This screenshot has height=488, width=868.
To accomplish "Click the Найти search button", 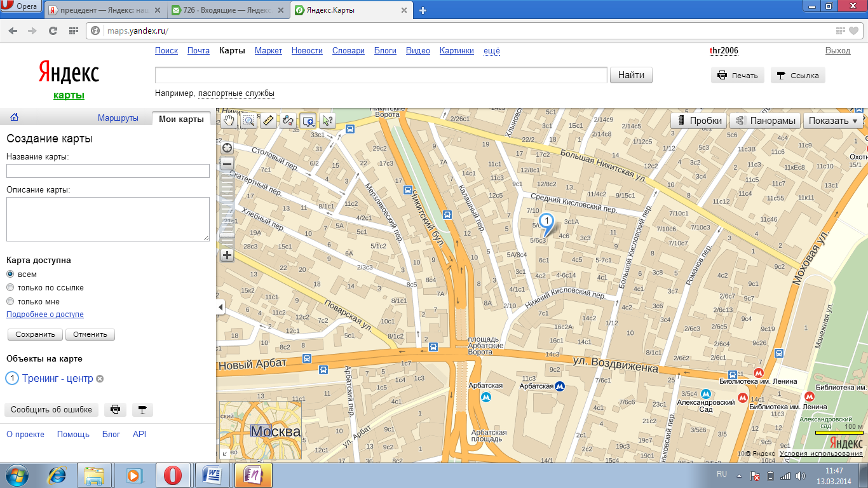I will click(632, 75).
